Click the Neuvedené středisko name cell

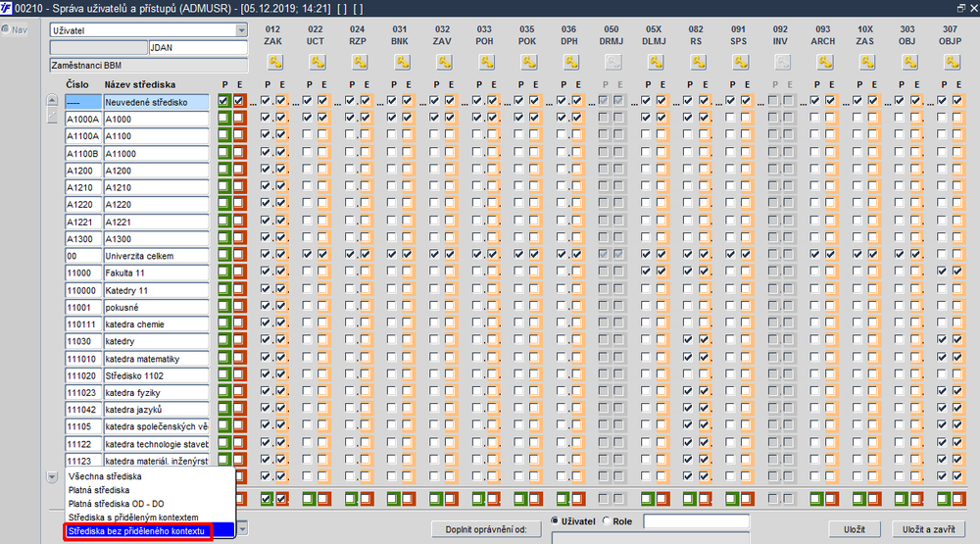(156, 102)
